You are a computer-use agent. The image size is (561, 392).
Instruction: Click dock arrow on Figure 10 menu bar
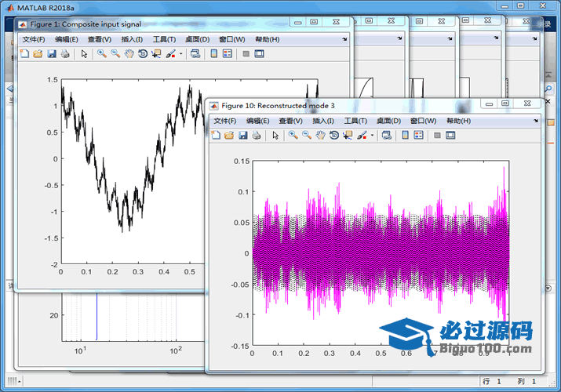[x=536, y=121]
